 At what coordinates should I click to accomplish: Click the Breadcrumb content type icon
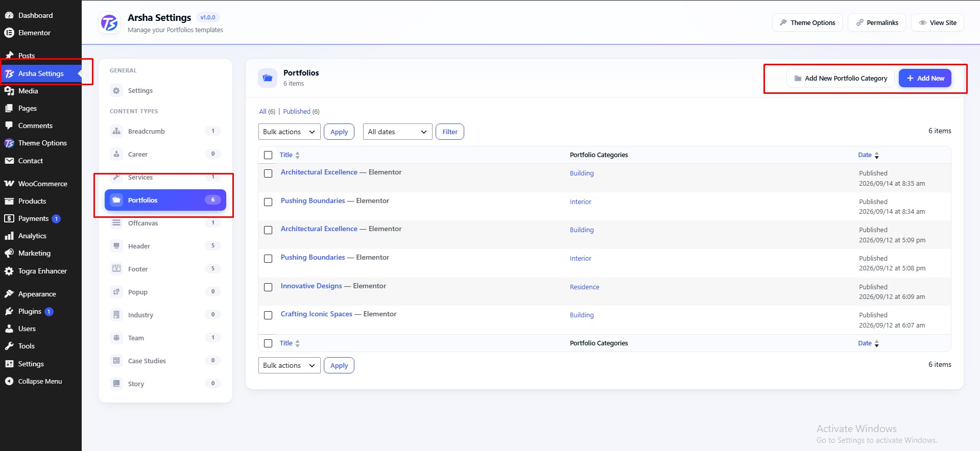click(116, 131)
